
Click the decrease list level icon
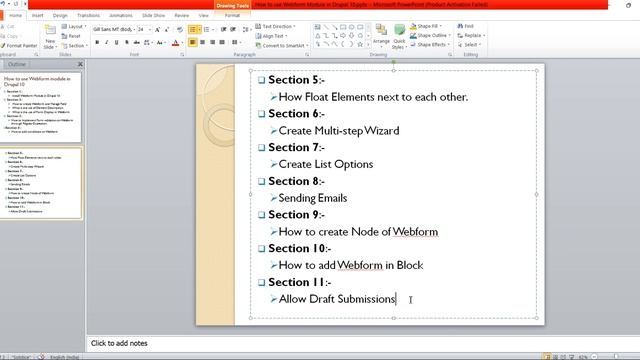pos(223,30)
